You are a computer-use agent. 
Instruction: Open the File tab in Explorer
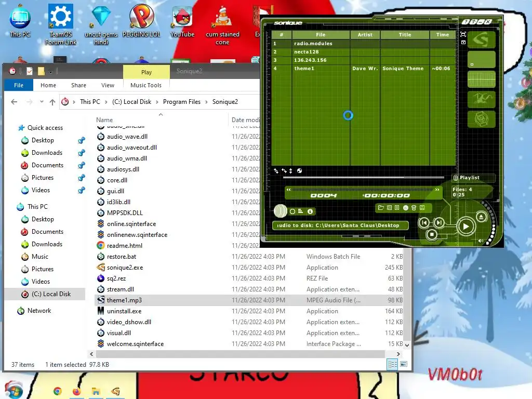pyautogui.click(x=19, y=85)
